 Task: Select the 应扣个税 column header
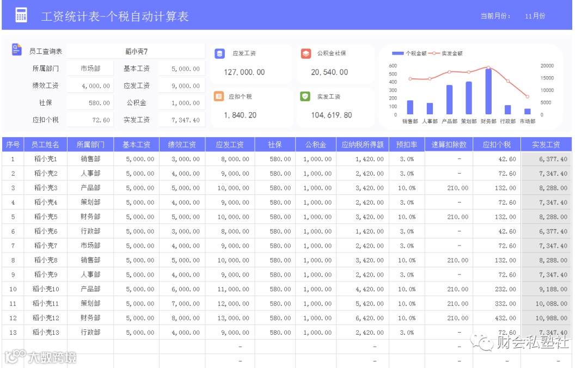[x=497, y=144]
